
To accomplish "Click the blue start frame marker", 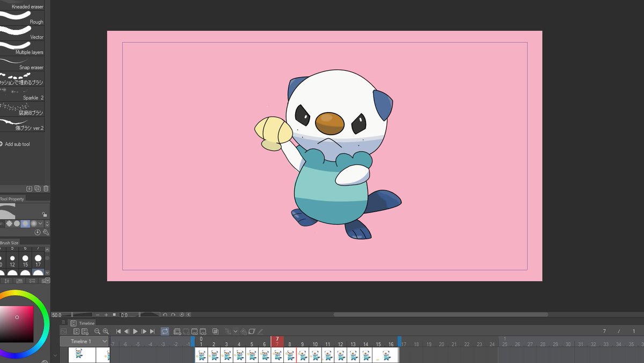I will 193,341.
